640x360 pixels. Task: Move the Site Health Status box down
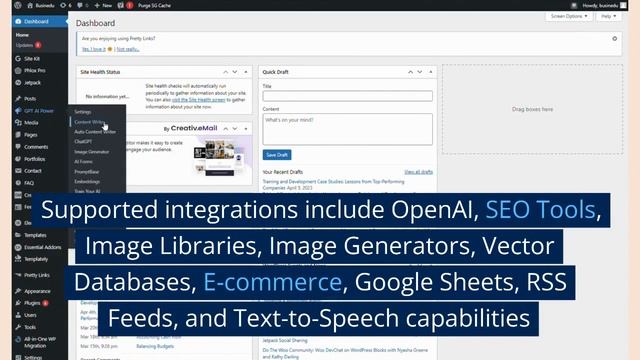(235, 72)
